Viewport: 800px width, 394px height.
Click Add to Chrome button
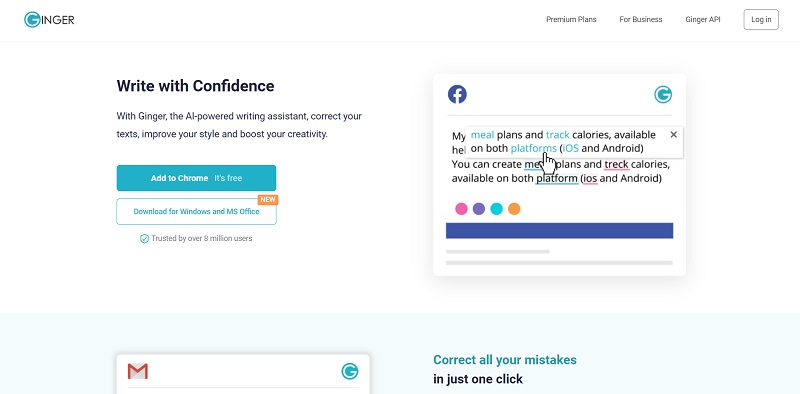(196, 178)
